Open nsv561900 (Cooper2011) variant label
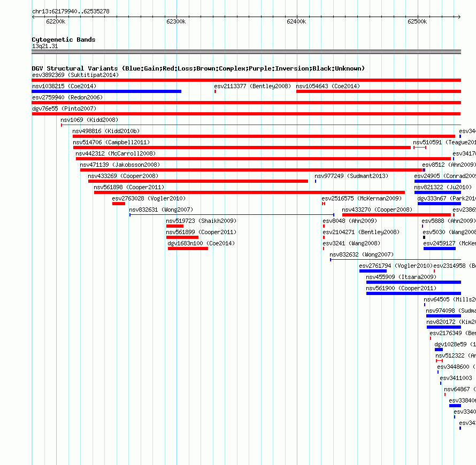Image resolution: width=476 pixels, height=465 pixels. 401,288
